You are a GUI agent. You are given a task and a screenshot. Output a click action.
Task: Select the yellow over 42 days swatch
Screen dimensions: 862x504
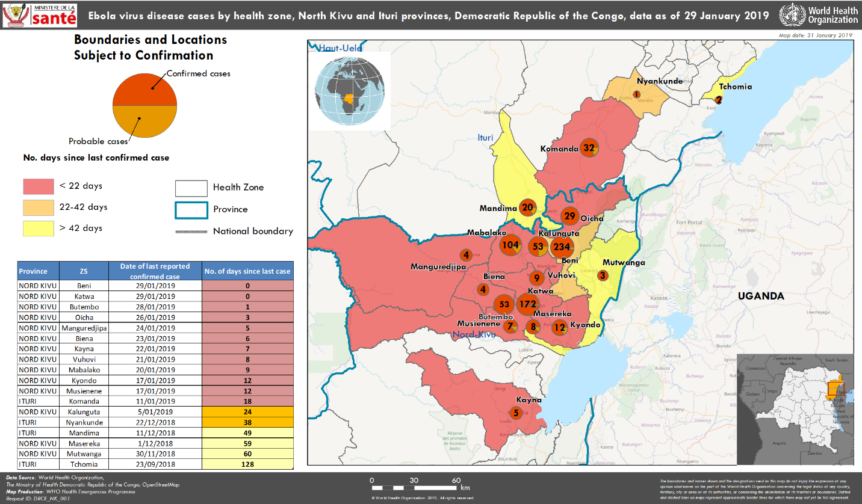tap(37, 229)
